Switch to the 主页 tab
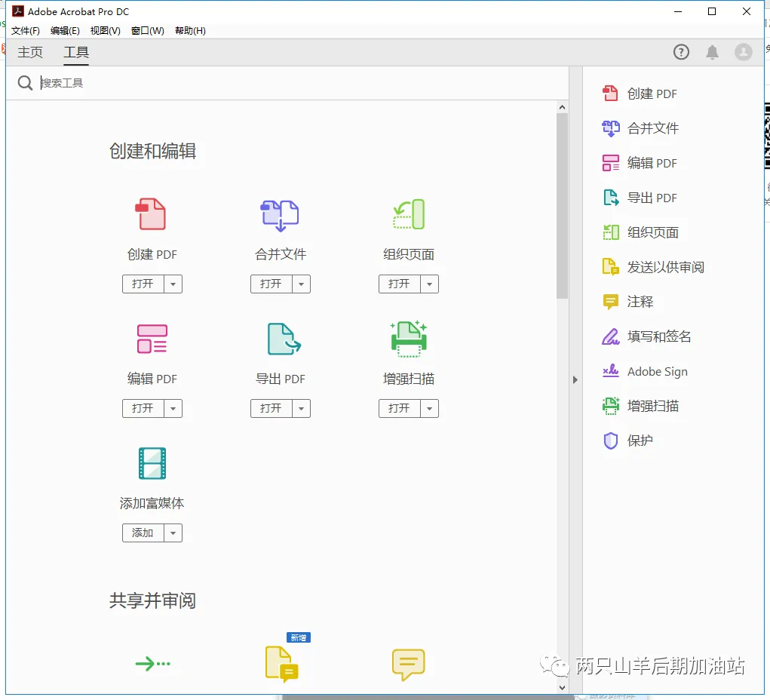770x700 pixels. point(30,52)
